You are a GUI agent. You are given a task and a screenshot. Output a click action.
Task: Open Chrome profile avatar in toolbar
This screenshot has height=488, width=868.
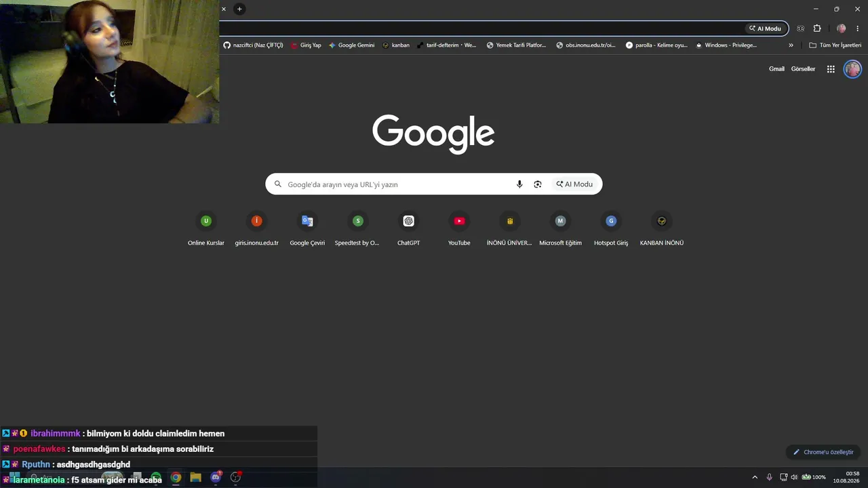842,28
